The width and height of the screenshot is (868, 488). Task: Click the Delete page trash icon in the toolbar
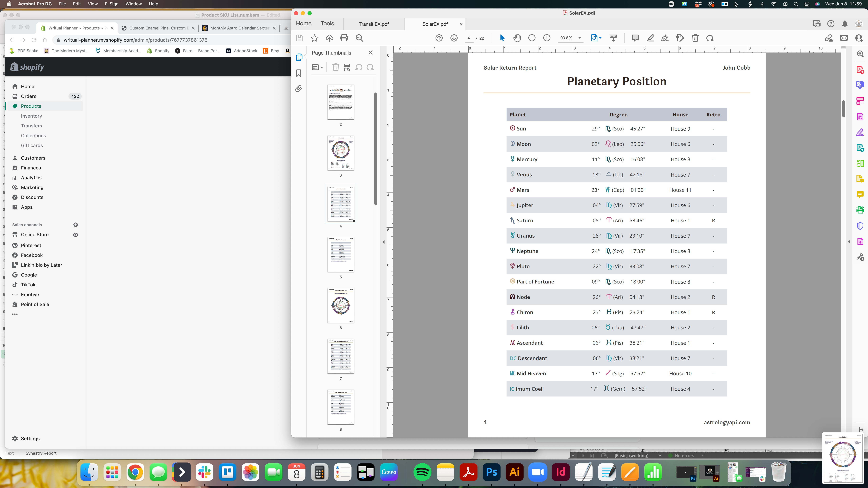(695, 38)
